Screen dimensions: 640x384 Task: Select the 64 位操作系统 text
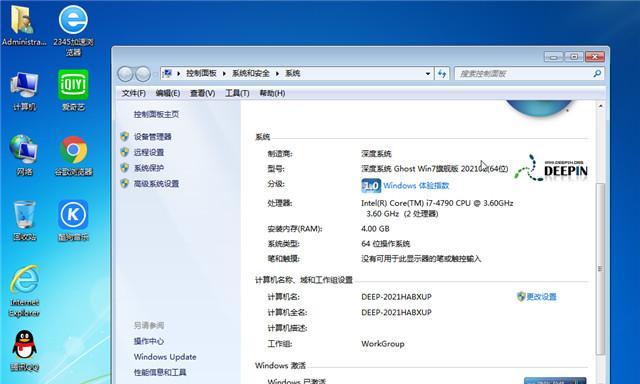point(386,244)
